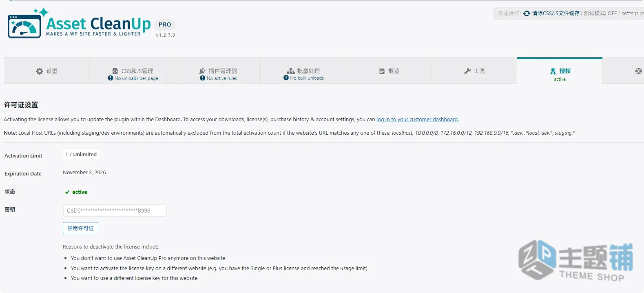Open the 设置 settings tab
The height and width of the screenshot is (293, 644).
(x=46, y=71)
